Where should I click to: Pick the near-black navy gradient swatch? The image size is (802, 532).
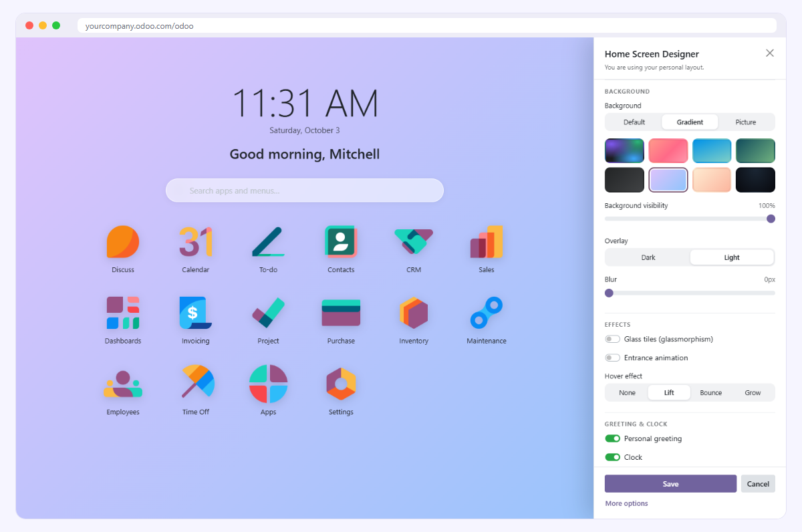755,180
